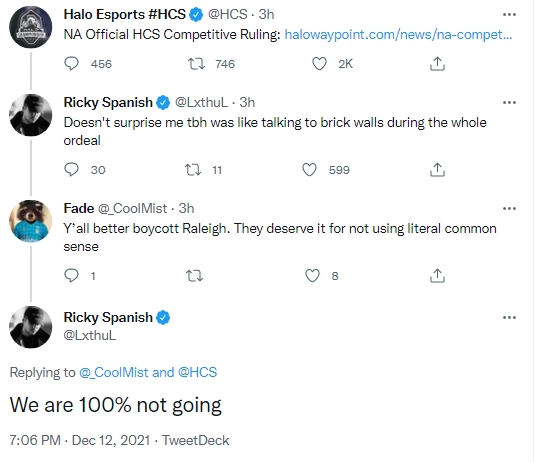This screenshot has width=535, height=462.
Task: Open more options on Fade's tweet
Action: coord(509,208)
